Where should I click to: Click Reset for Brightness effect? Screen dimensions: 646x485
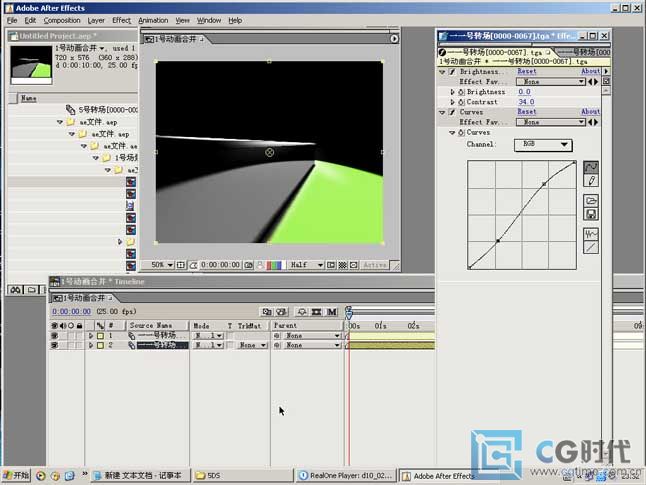pyautogui.click(x=527, y=71)
